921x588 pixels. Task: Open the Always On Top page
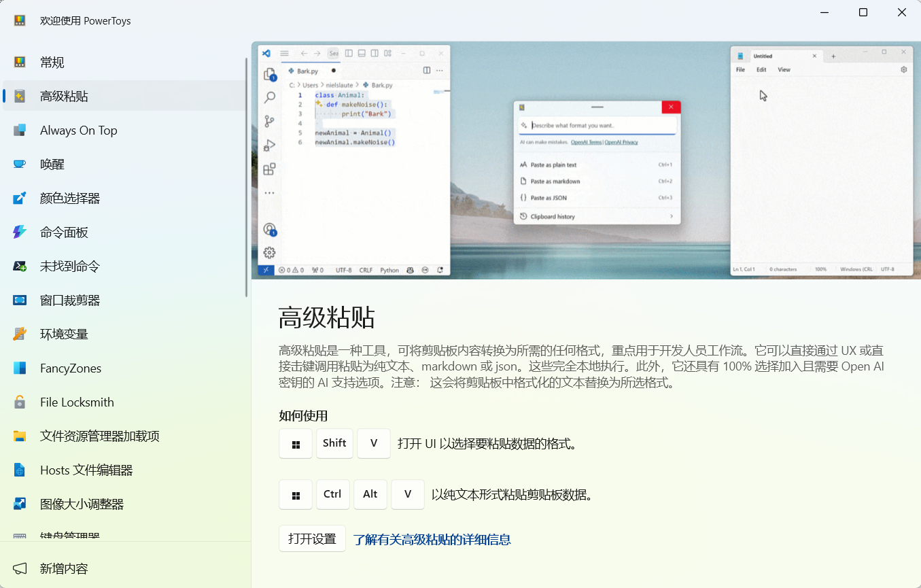[x=124, y=131]
